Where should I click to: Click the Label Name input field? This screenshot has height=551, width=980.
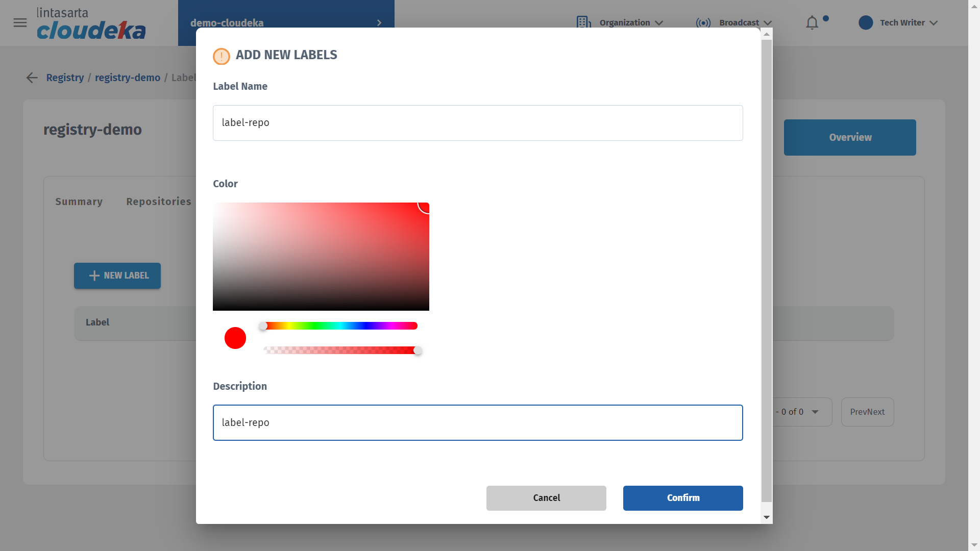point(478,123)
